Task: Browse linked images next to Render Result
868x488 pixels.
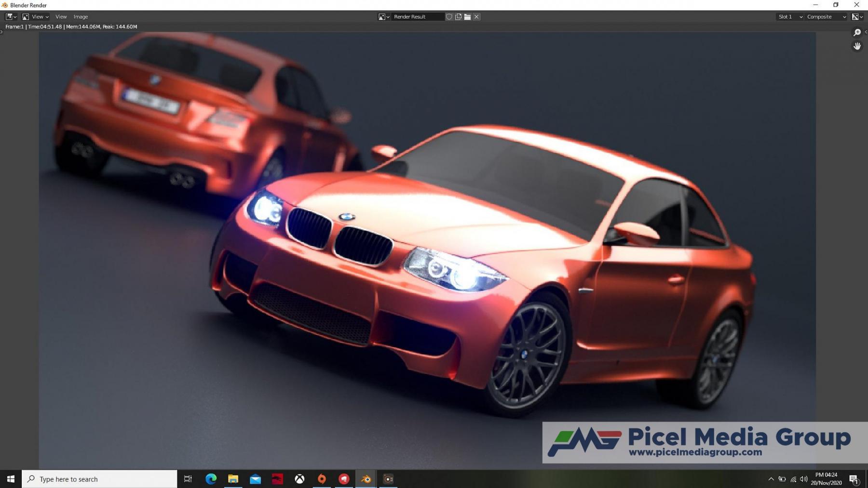Action: (x=384, y=17)
